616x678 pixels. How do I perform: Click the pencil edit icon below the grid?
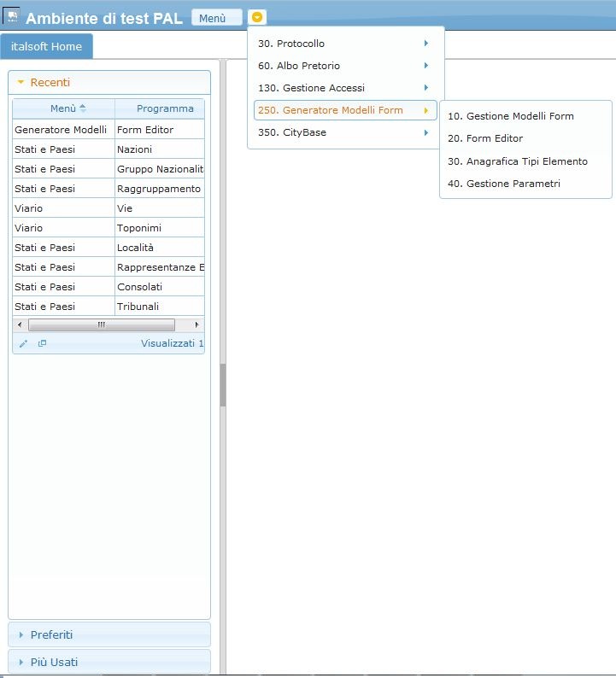(x=23, y=343)
